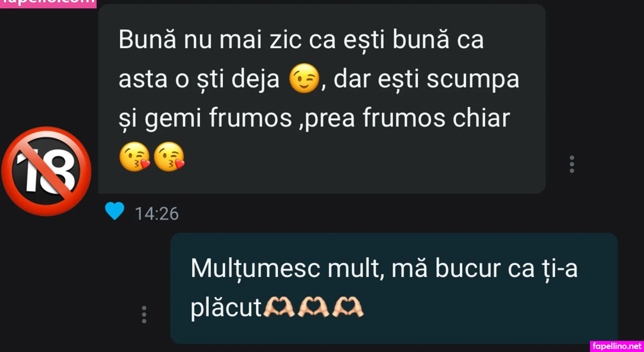
Task: Click the first heart hands emoji
Action: click(x=279, y=307)
